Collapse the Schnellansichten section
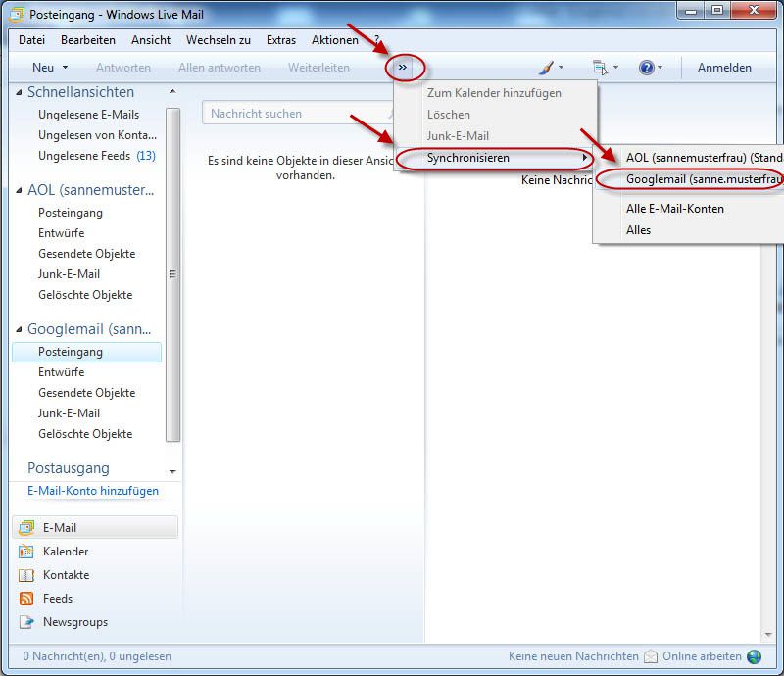 coord(172,92)
